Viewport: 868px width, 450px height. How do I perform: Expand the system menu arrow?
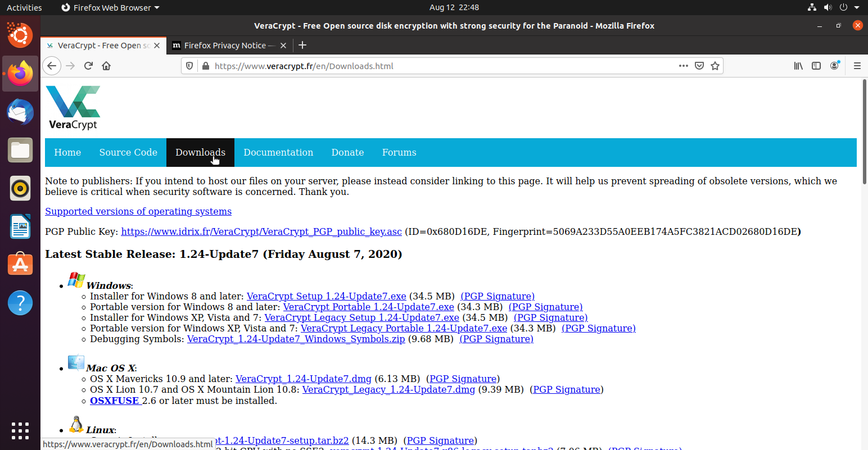pos(857,7)
